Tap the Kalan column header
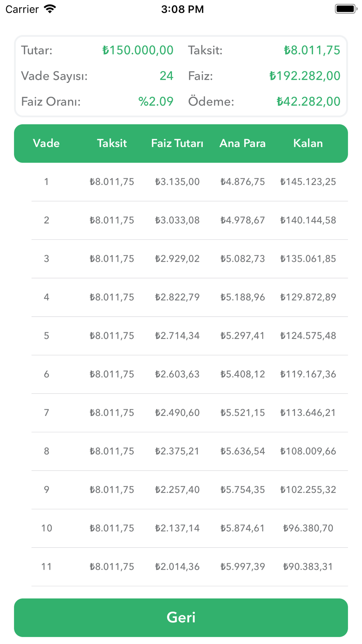The height and width of the screenshot is (644, 362). pyautogui.click(x=308, y=143)
